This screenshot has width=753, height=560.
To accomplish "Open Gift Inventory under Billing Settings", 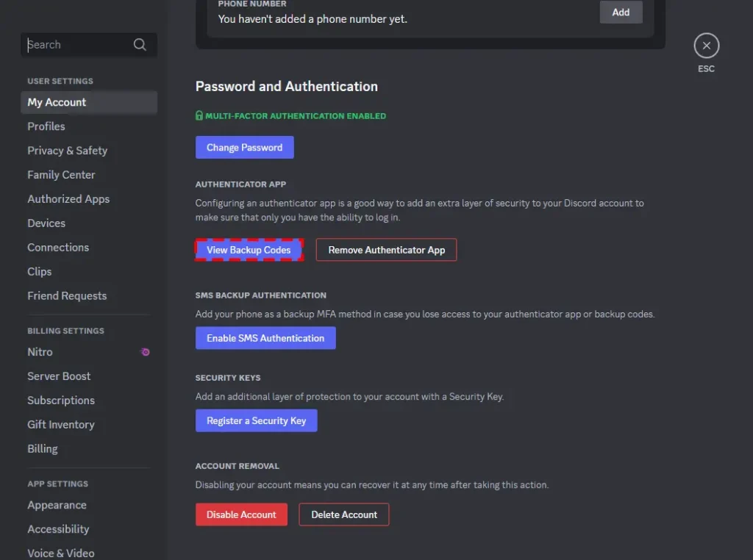I will [61, 425].
